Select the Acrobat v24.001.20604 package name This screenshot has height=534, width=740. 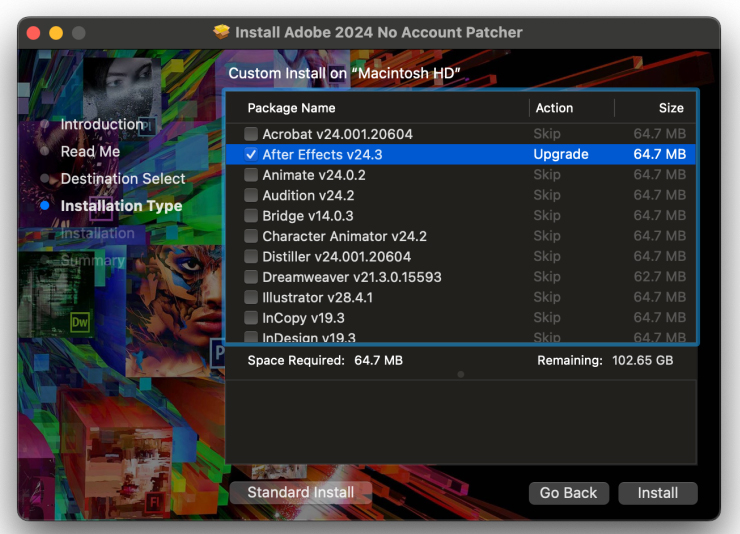coord(337,134)
